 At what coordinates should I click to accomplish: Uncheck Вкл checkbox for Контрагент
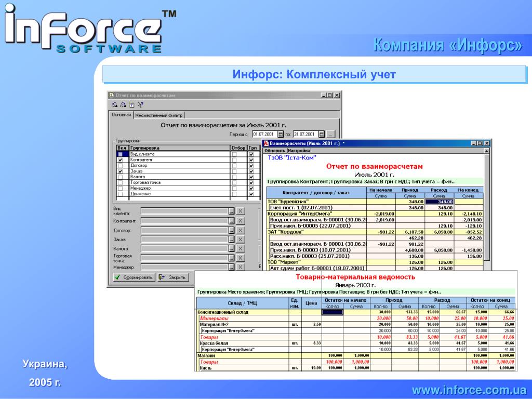[120, 160]
